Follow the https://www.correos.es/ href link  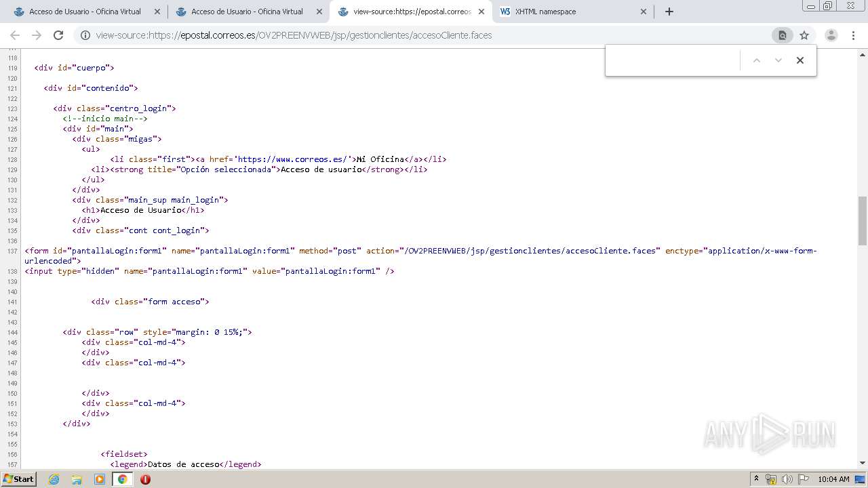[x=294, y=159]
